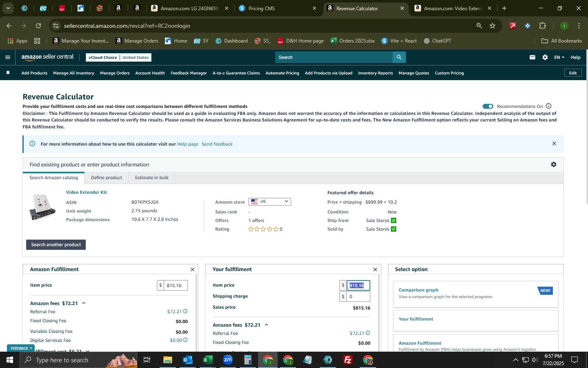The width and height of the screenshot is (588, 368).
Task: Click info icon beside Your fulfillment Referral Fee
Action: point(367,333)
